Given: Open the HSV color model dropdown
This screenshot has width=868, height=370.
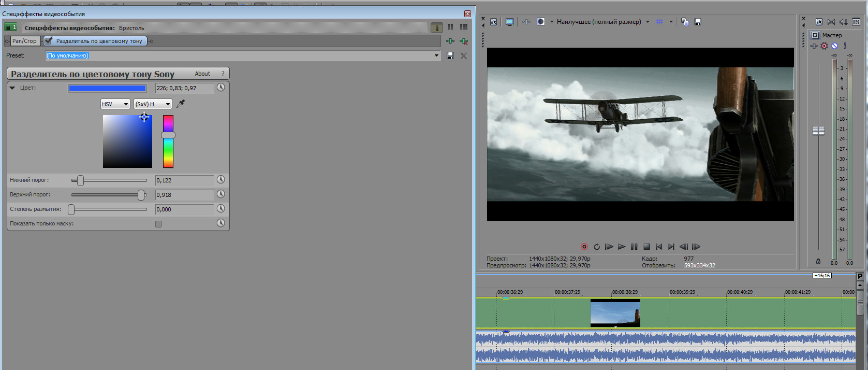Looking at the screenshot, I should pos(115,104).
